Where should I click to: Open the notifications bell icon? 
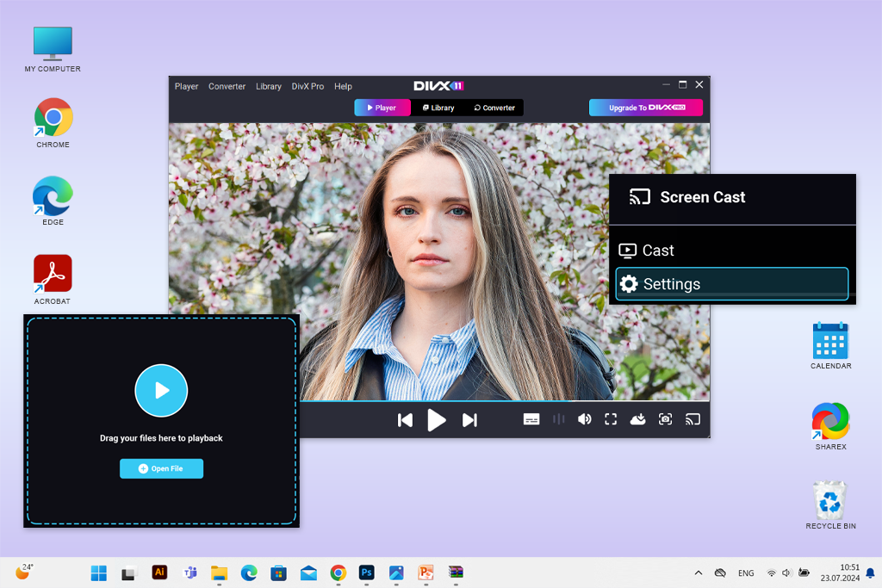(870, 573)
